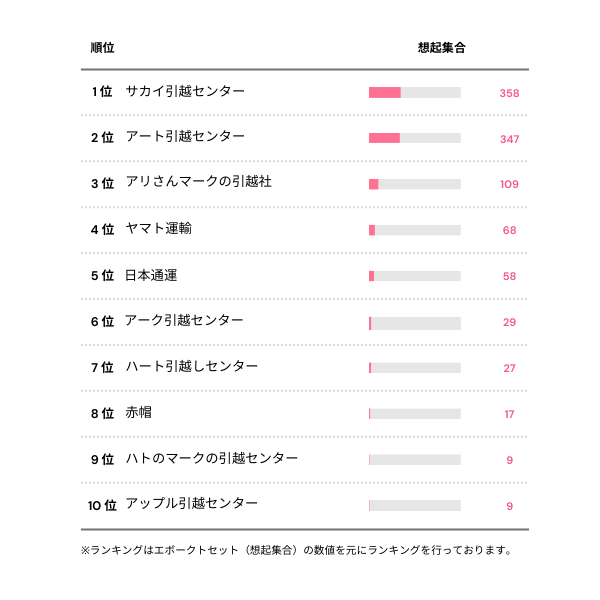Click the 68 value beside ヤマト運輸
The height and width of the screenshot is (600, 600).
pyautogui.click(x=509, y=230)
